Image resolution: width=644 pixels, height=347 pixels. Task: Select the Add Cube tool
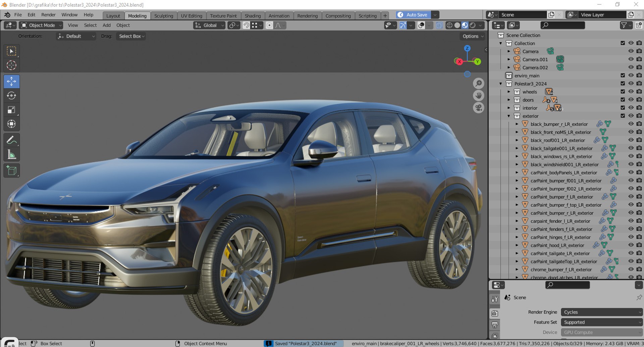[x=11, y=170]
